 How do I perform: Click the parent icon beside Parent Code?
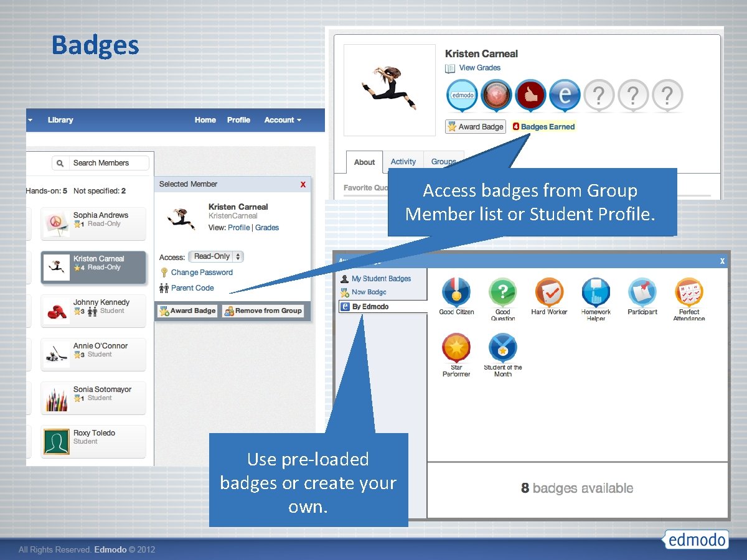coord(164,288)
